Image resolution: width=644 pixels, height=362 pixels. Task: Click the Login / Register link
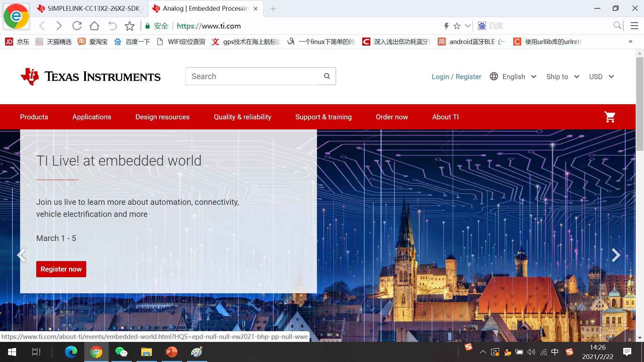[x=456, y=77]
